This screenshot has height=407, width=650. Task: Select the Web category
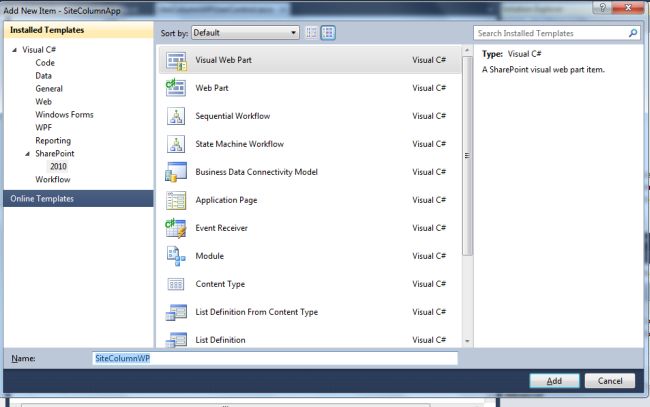click(44, 102)
